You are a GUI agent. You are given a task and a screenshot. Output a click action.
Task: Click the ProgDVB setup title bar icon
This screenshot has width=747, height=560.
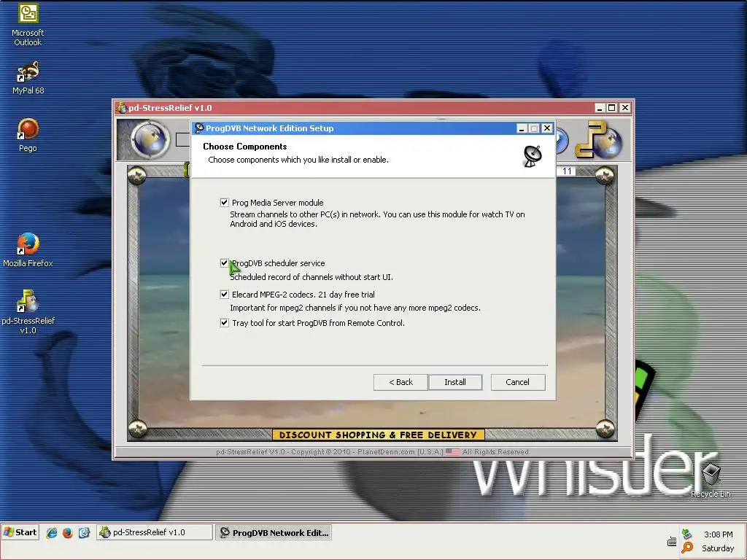click(199, 128)
